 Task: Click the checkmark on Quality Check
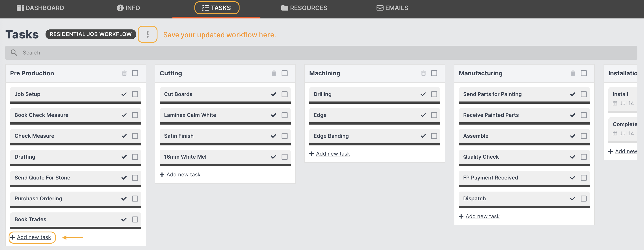pos(573,157)
